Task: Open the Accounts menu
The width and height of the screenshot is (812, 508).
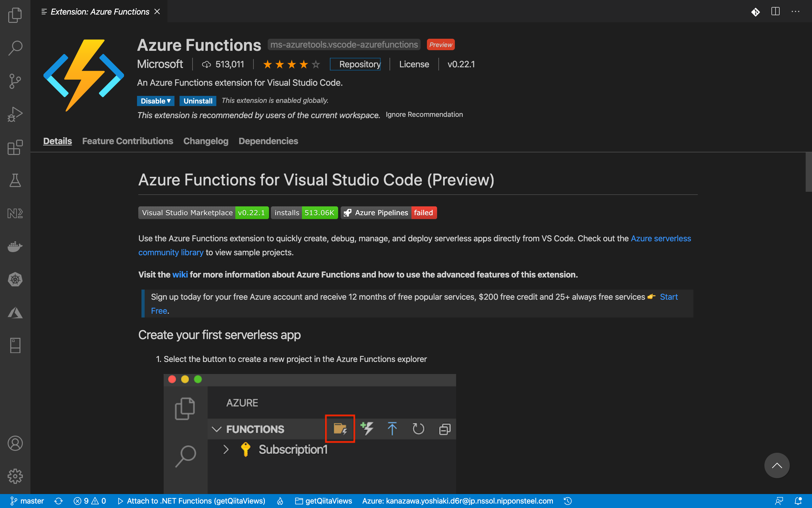Action: [x=15, y=443]
